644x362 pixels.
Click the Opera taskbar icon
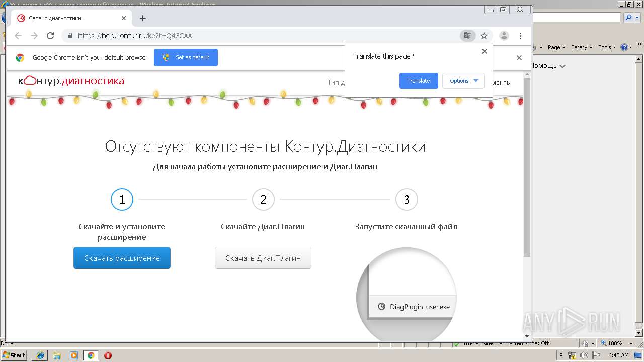click(108, 355)
